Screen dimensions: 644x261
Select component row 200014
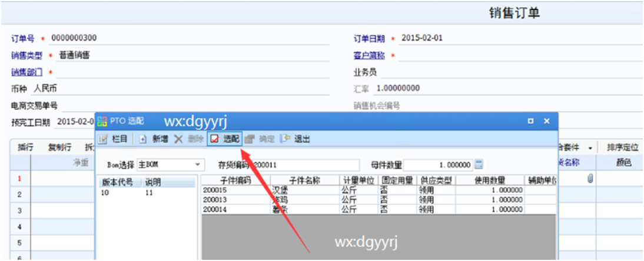379,209
